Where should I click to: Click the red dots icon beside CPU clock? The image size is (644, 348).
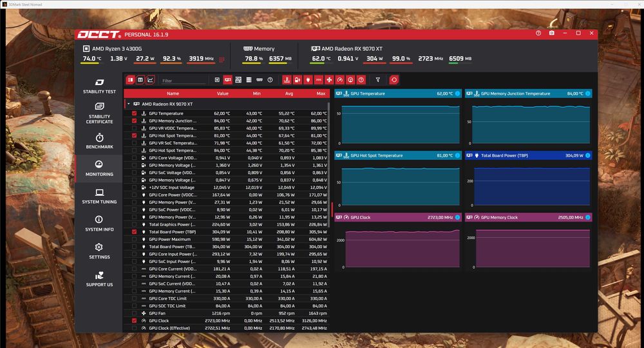pos(222,59)
